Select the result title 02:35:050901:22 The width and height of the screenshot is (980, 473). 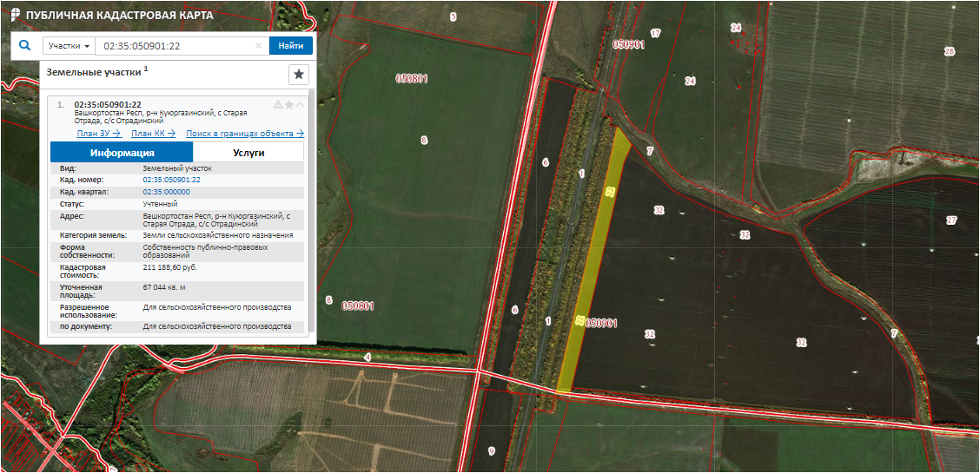tap(108, 104)
